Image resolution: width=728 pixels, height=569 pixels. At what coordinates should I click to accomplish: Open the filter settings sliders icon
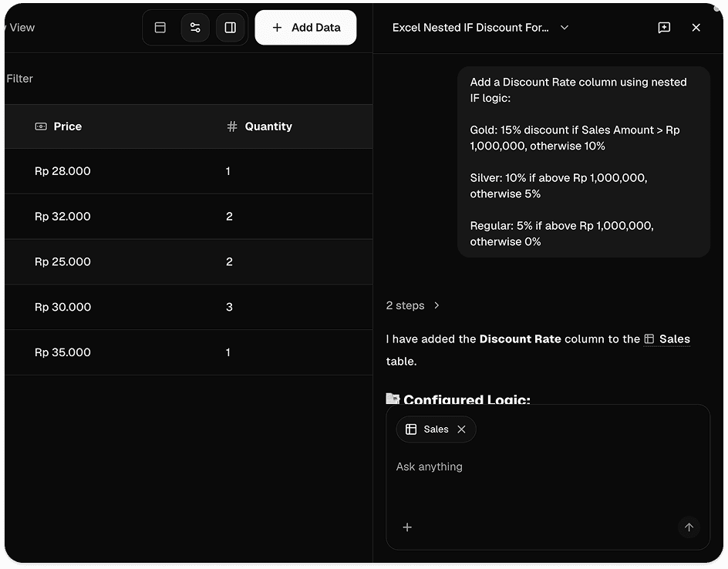(195, 28)
